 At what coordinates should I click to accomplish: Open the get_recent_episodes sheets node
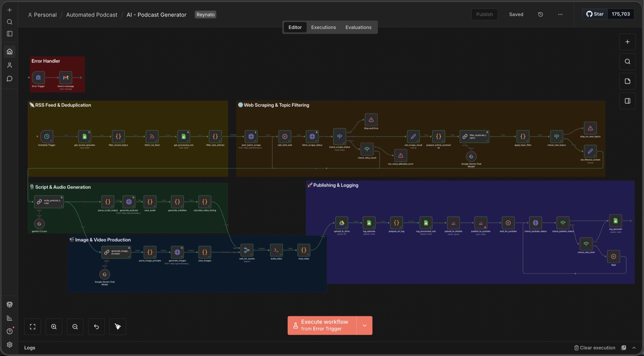pyautogui.click(x=85, y=136)
